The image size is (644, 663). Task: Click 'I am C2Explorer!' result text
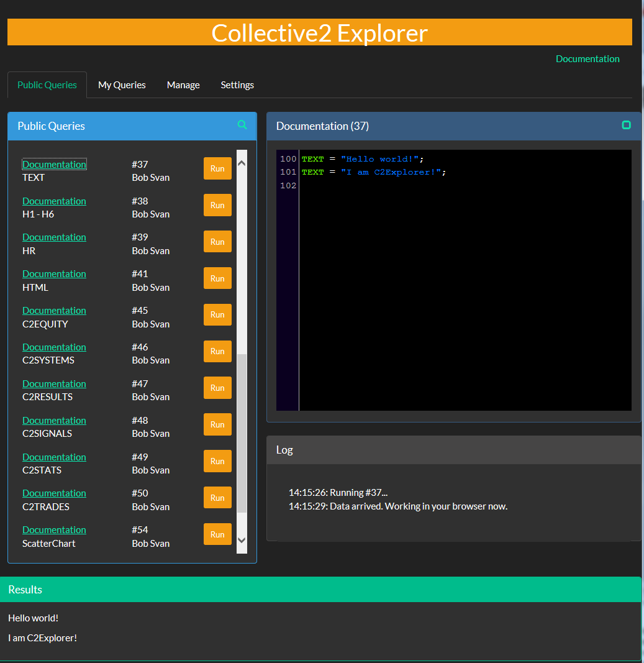coord(43,638)
